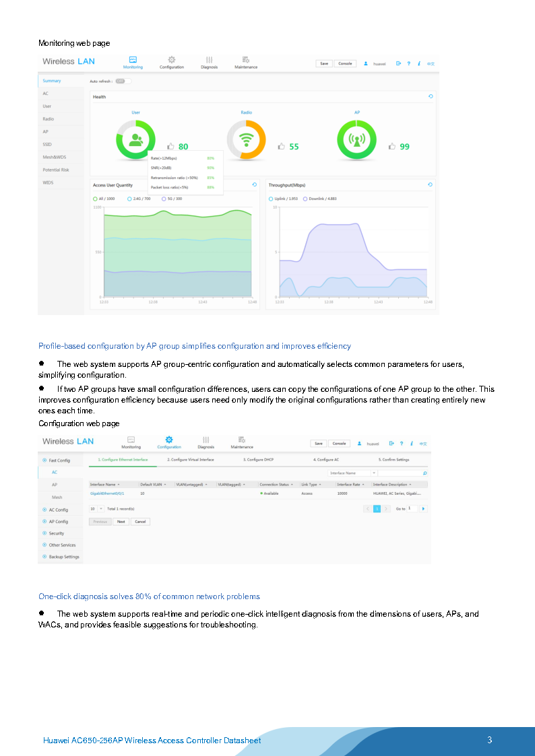Viewport: 535px width, 756px height.
Task: Click the search icon beside the Interface Name filter
Action: 424,473
